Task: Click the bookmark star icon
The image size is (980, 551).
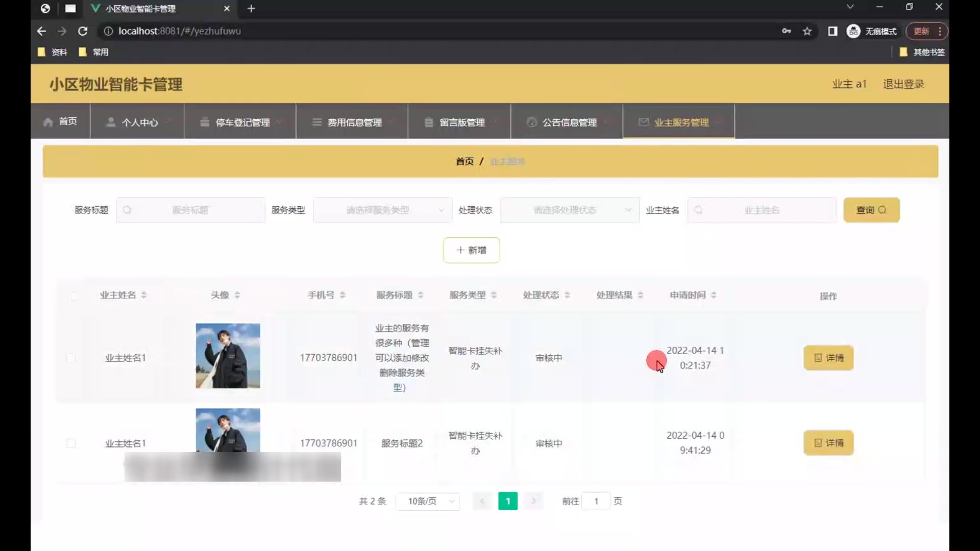Action: (807, 31)
